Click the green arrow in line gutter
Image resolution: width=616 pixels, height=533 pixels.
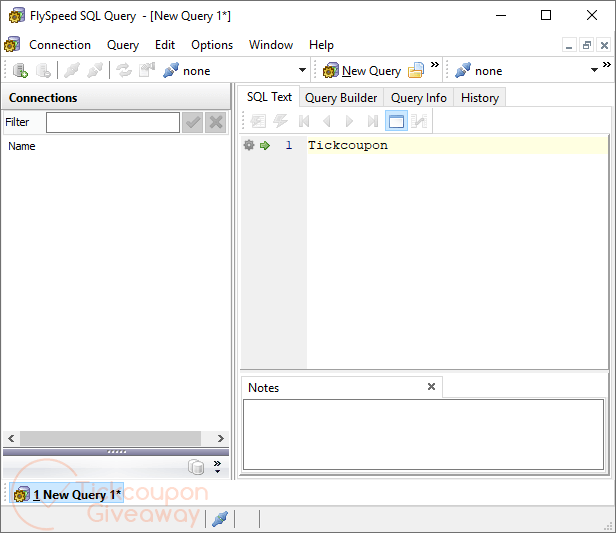pos(265,145)
